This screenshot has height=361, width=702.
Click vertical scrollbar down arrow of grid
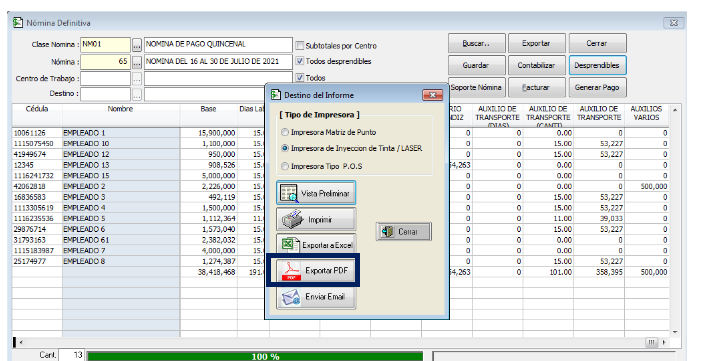[x=674, y=332]
